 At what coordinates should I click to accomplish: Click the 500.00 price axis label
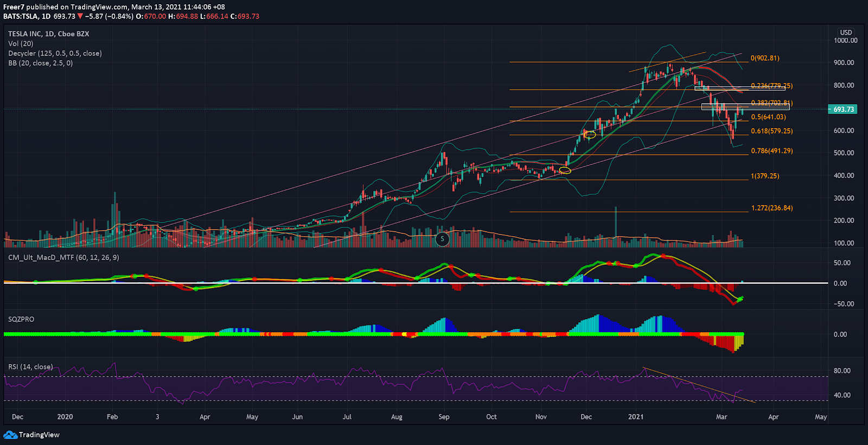(844, 153)
